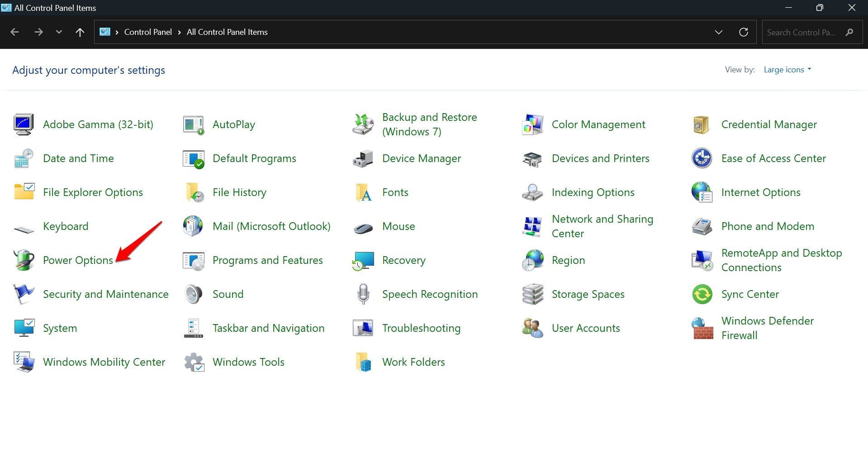Expand the chevron after Control Panel breadcrumb
868x454 pixels.
(x=179, y=32)
